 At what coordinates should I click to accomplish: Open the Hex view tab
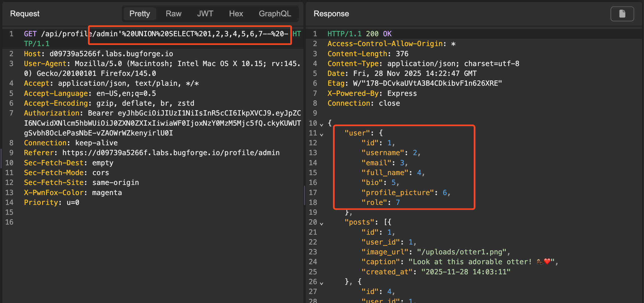point(236,14)
